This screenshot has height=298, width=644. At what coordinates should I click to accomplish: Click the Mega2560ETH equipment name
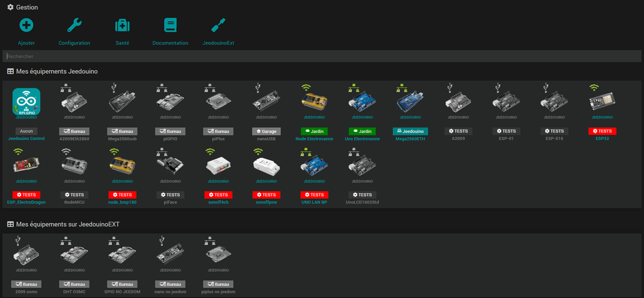point(410,138)
